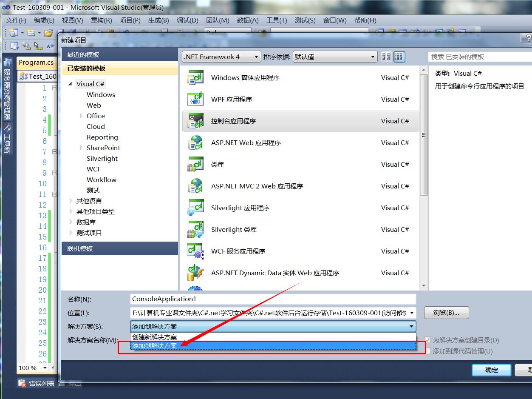Open the 最近的模板 section

coord(120,54)
